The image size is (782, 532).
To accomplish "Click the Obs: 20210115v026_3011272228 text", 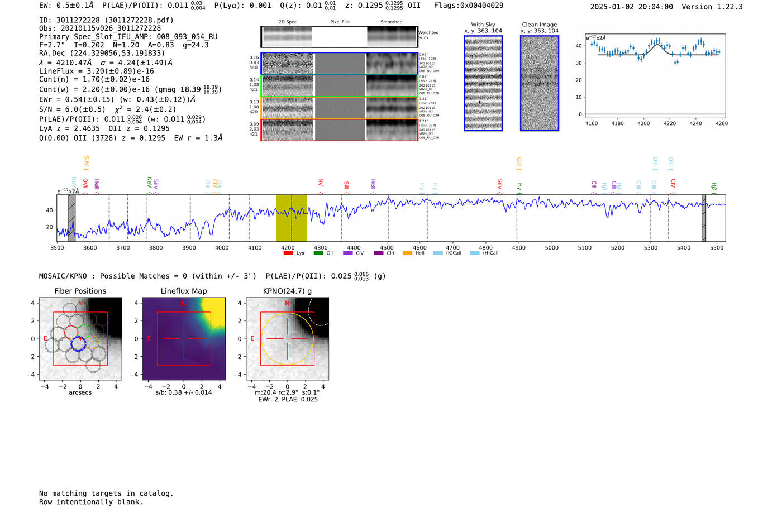I will [x=100, y=28].
